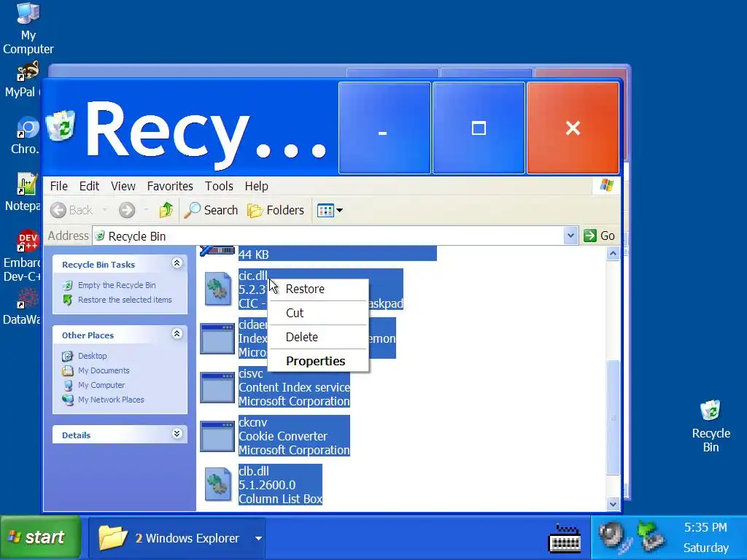Screen dimensions: 747x560
Task: Click the Recycle Bin icon in title bar
Action: click(61, 127)
